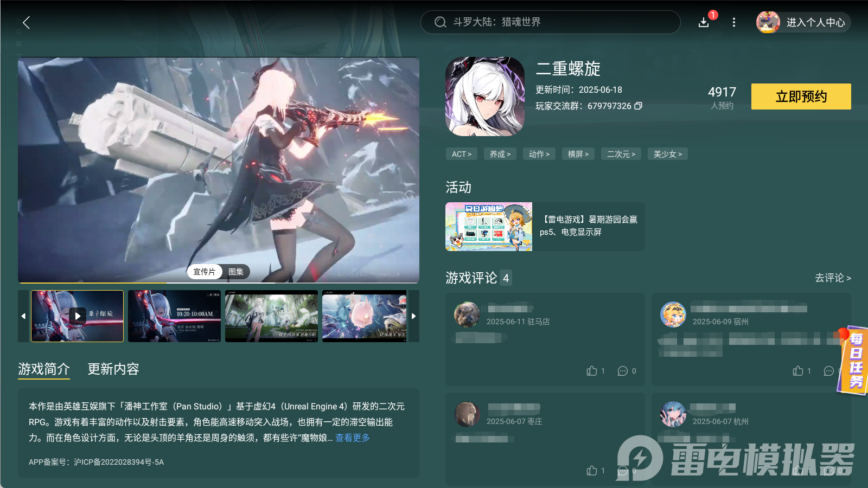Open avatar of the 杭州 reviewer
The image size is (868, 488).
tap(673, 414)
